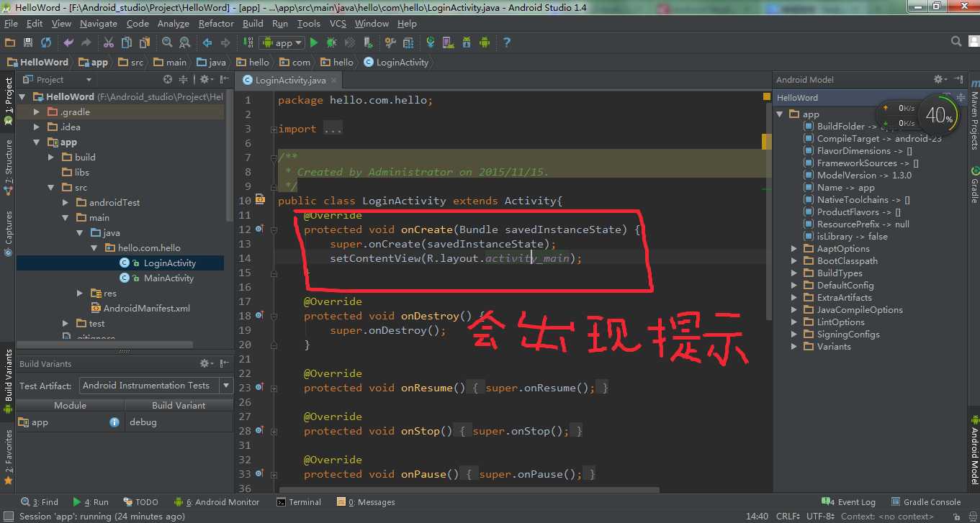Navigate Back with the left arrow icon
980x523 pixels.
(x=207, y=42)
